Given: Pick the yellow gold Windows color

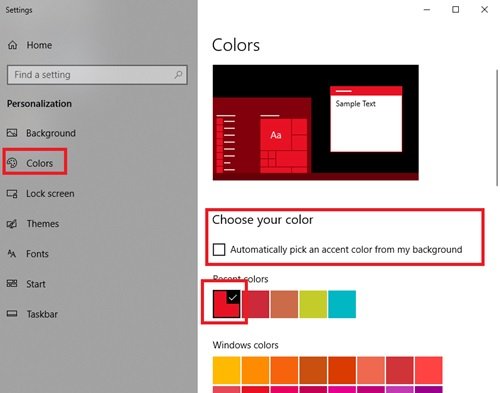Looking at the screenshot, I should [x=226, y=370].
